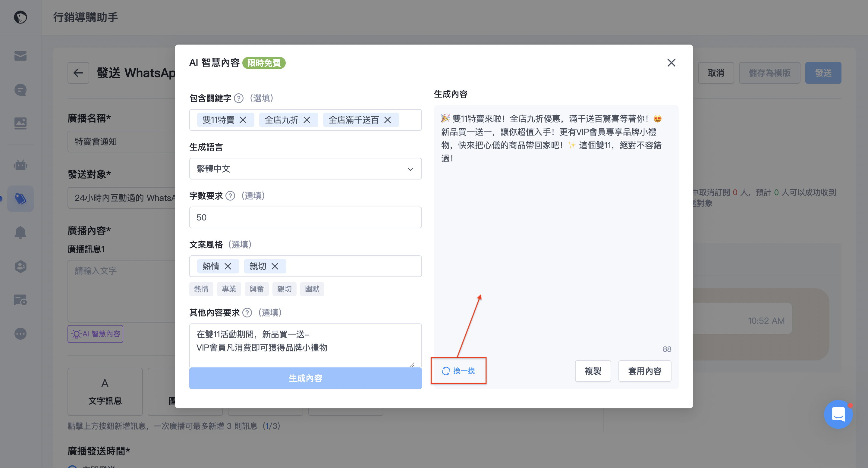The width and height of the screenshot is (868, 468).
Task: Click the AI 智慧內容 button below the message box
Action: pos(95,334)
